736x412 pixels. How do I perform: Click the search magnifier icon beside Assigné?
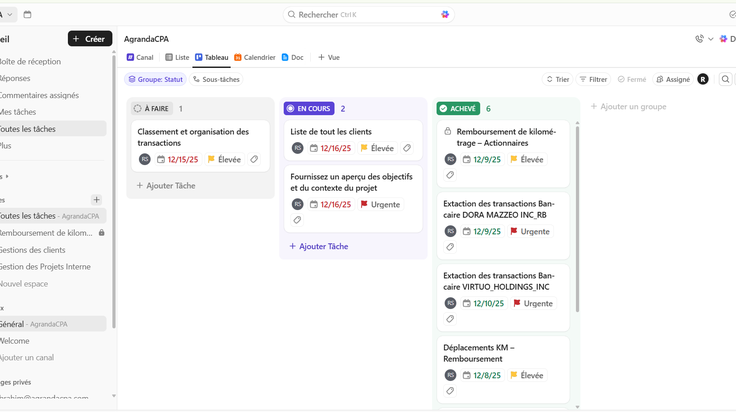pos(725,79)
